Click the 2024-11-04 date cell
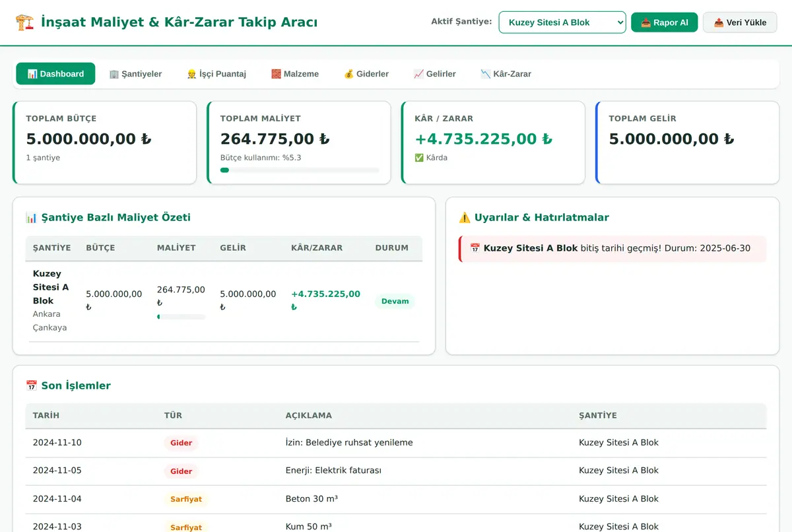This screenshot has height=532, width=792. pos(57,499)
